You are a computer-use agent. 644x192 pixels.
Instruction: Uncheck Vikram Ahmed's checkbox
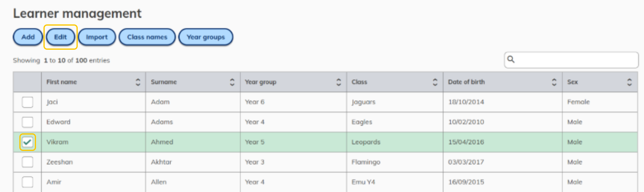pyautogui.click(x=27, y=142)
